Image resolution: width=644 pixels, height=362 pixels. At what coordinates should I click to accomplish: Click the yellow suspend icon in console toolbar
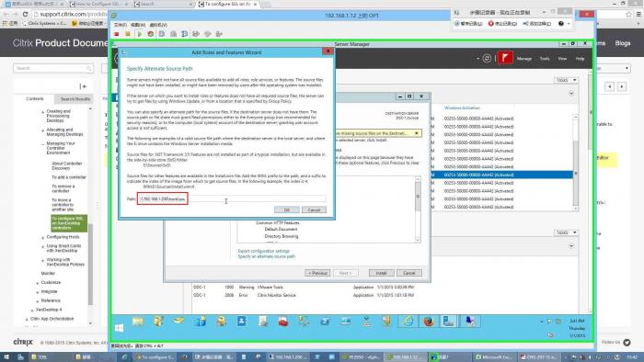pos(128,34)
